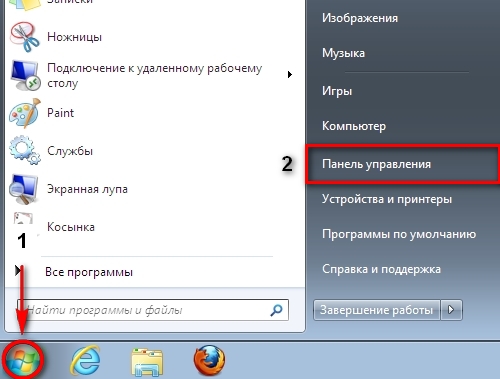Open the Ножницы snipping tool icon
This screenshot has height=379, width=500.
point(24,37)
